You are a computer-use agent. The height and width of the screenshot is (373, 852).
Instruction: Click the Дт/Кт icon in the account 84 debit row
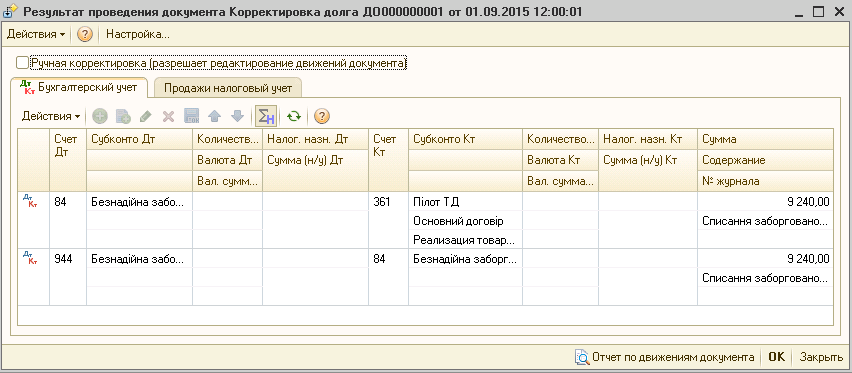(29, 202)
